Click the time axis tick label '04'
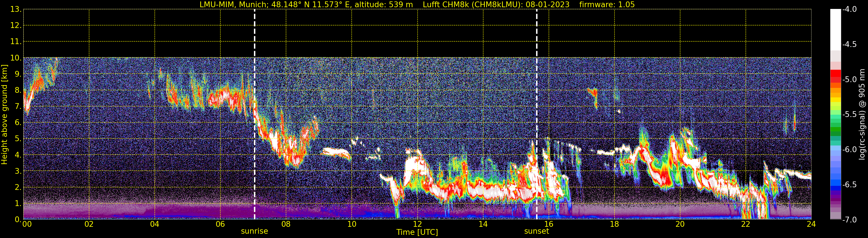868x238 pixels. 155,224
